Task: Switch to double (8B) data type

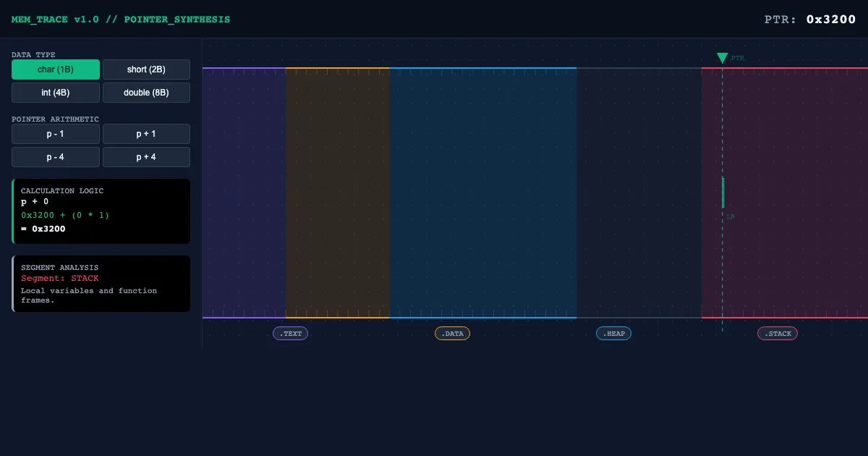Action: tap(146, 93)
